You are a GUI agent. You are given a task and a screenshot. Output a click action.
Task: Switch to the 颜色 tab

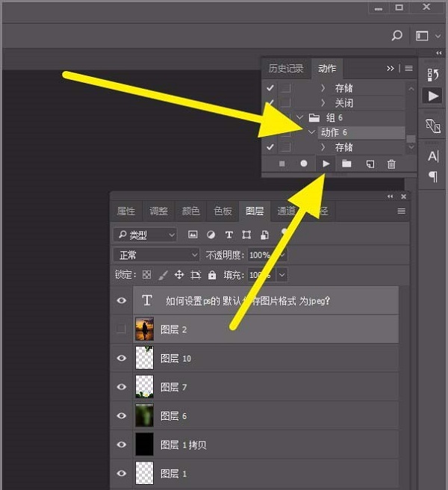190,211
